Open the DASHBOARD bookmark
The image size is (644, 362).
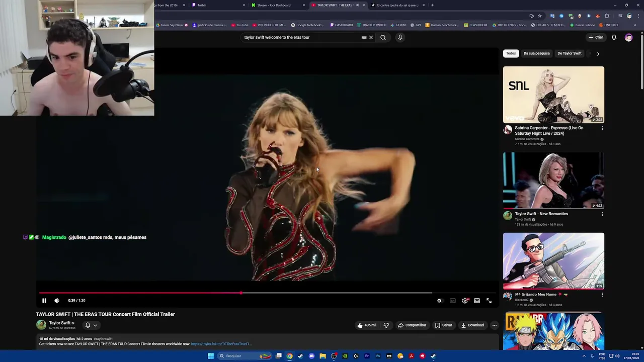[341, 25]
